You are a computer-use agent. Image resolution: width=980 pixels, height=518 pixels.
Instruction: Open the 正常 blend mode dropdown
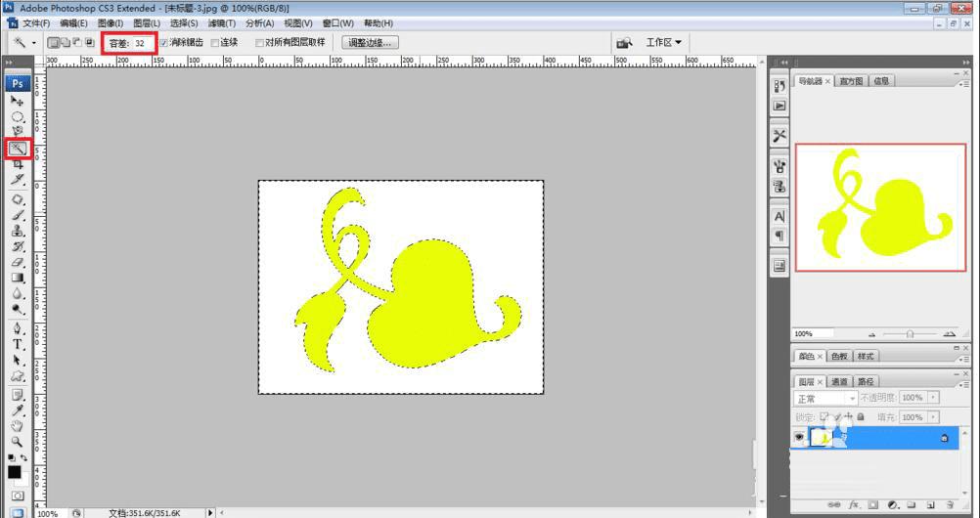(825, 398)
